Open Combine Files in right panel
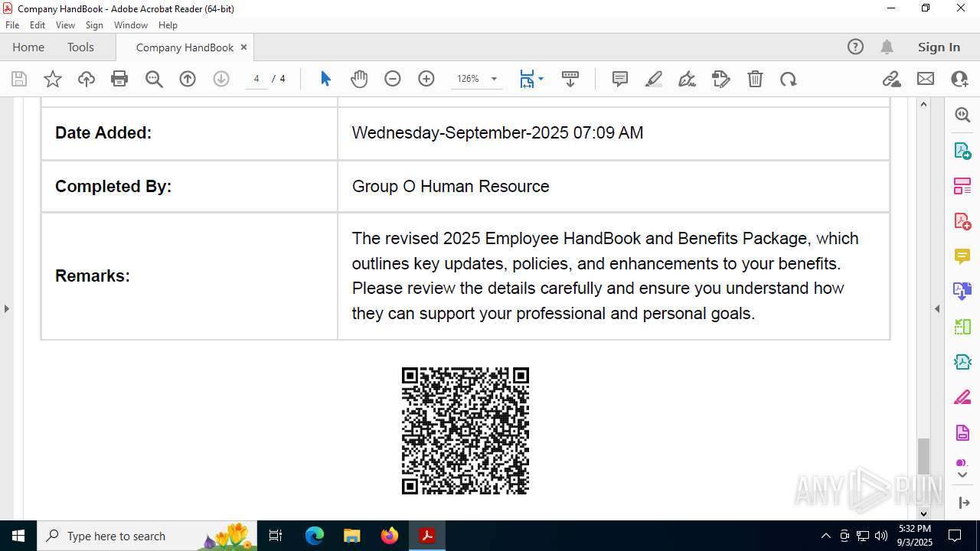Screen dimensions: 980x551 [962, 291]
